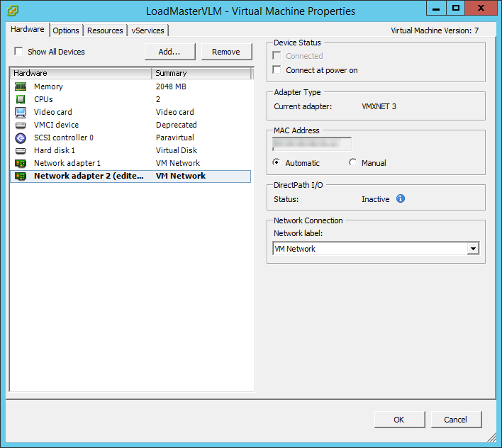Open the Resources tab
The image size is (502, 448).
[105, 30]
